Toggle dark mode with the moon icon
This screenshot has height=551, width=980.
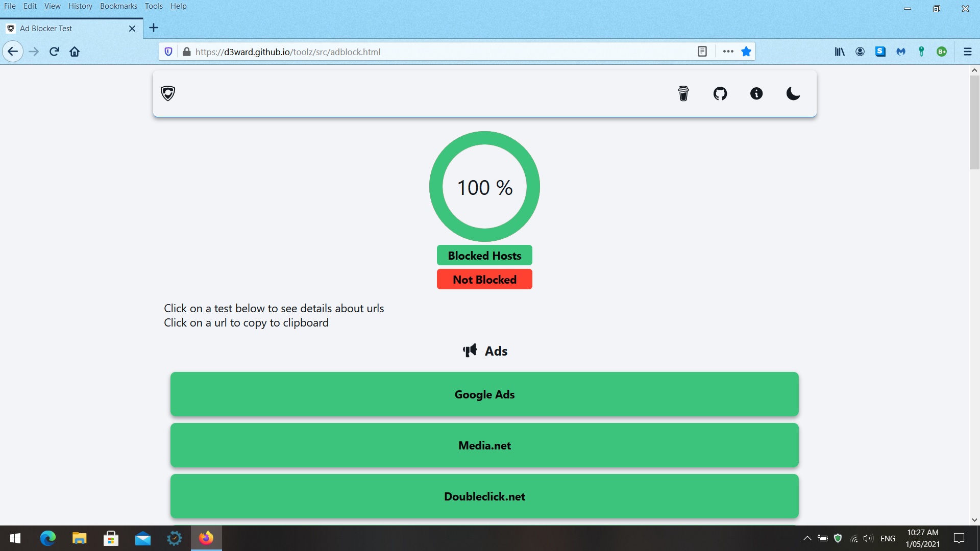coord(793,93)
